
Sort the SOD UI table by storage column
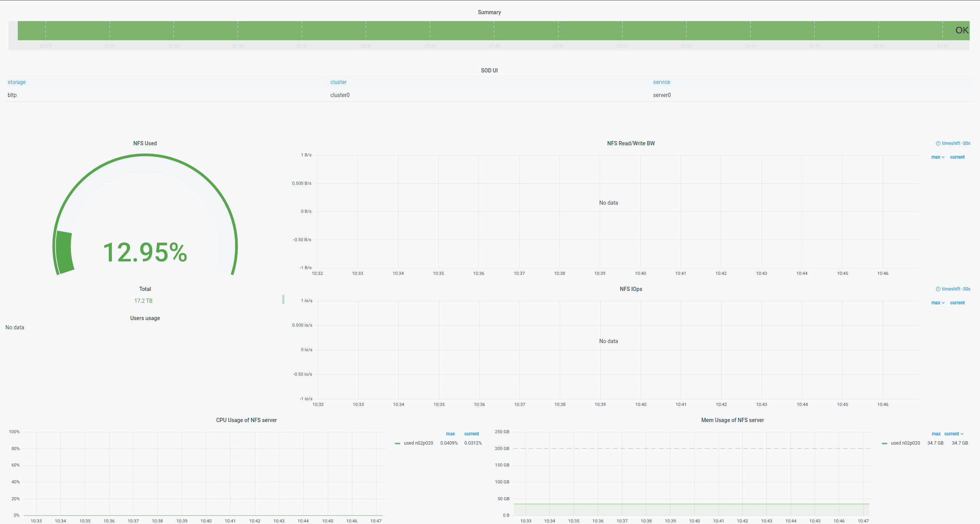click(x=16, y=82)
